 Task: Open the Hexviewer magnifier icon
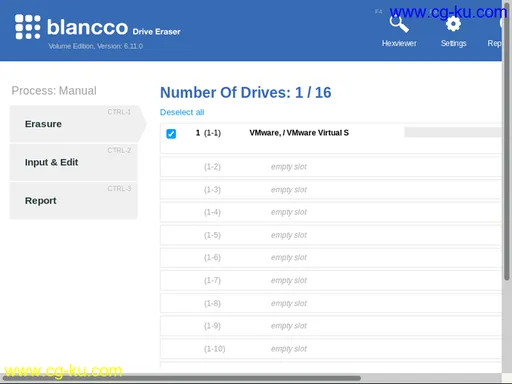coord(399,24)
